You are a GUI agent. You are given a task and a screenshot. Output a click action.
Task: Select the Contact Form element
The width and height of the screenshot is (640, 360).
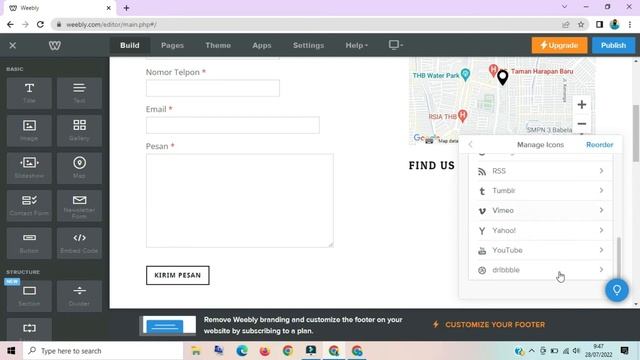click(29, 205)
